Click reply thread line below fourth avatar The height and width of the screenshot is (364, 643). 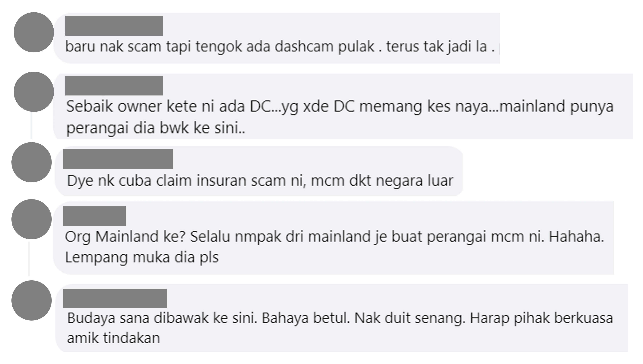[x=29, y=259]
